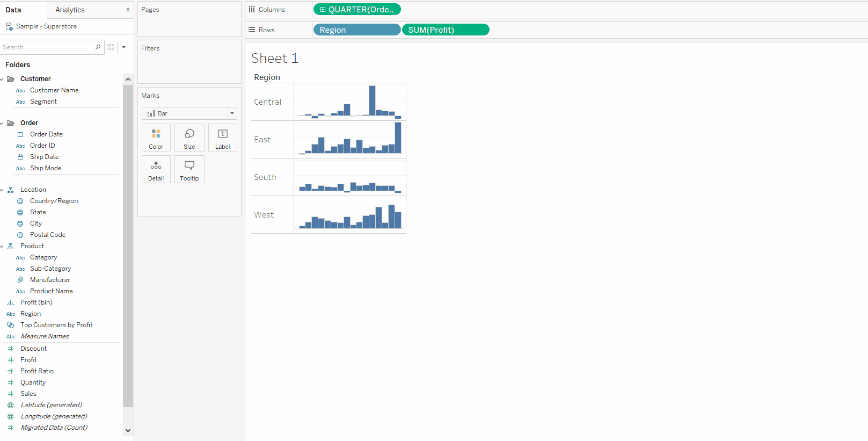
Task: Click the Label button in Marks card
Action: (x=223, y=138)
